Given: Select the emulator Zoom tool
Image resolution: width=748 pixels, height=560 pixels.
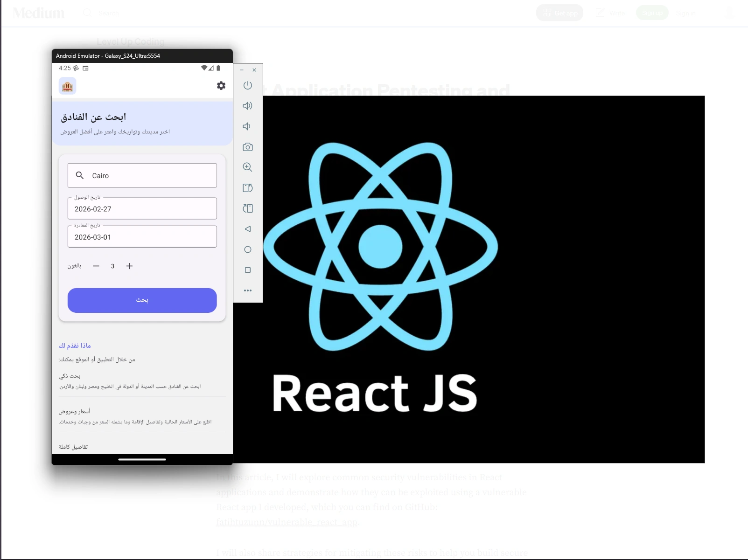Looking at the screenshot, I should tap(248, 167).
